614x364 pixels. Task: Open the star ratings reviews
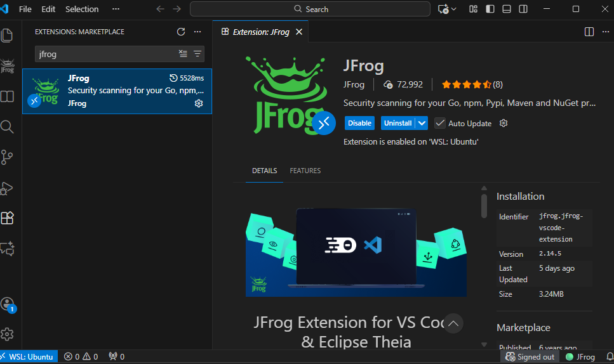click(x=472, y=84)
